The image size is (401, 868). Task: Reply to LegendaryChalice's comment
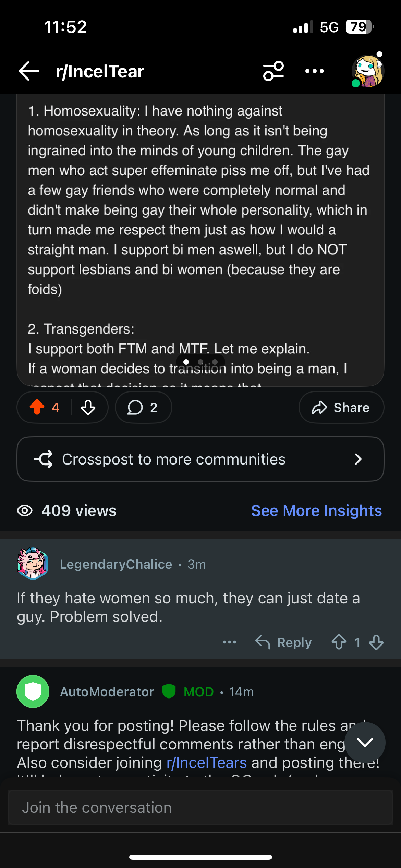pos(284,642)
